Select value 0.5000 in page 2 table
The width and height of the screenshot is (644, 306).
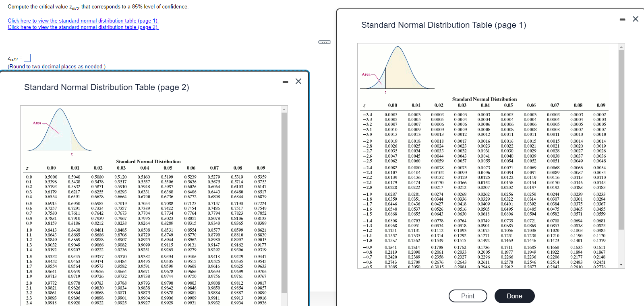point(51,177)
